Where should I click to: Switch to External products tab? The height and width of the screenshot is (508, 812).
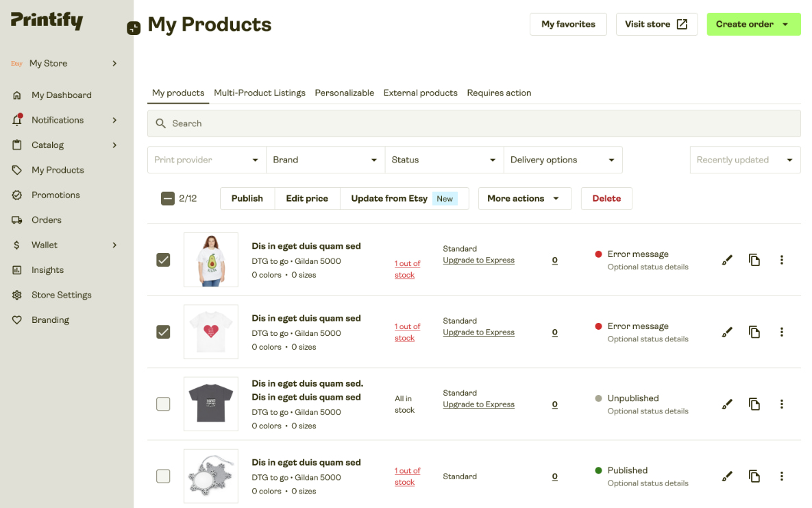(421, 93)
